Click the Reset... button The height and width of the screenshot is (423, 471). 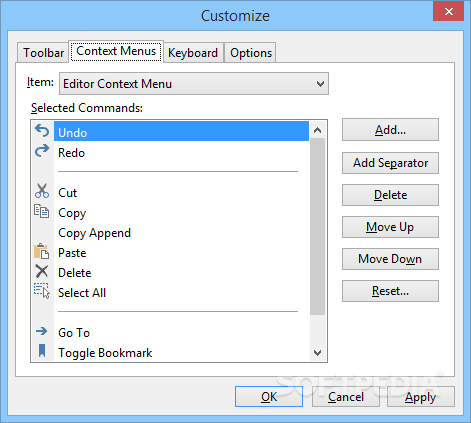click(x=390, y=291)
